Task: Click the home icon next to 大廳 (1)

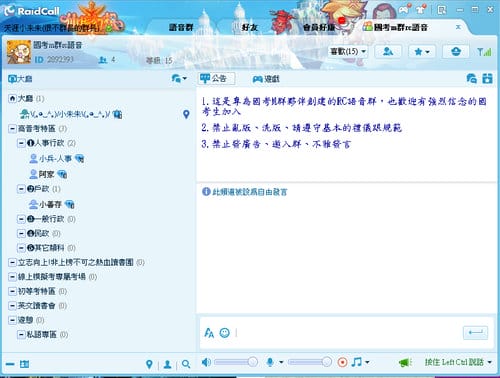Action: 12,98
